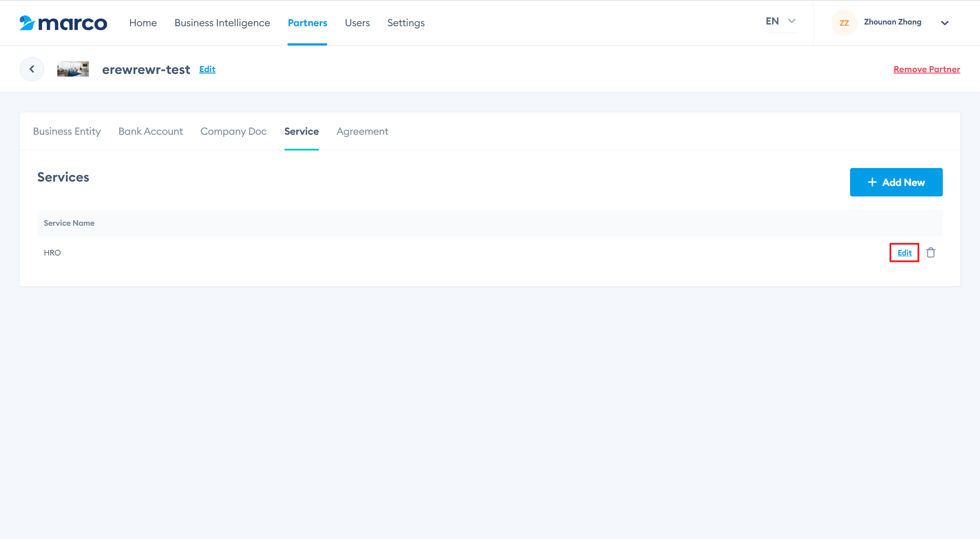The image size is (980, 539).
Task: Click the Add New service button
Action: click(x=896, y=182)
